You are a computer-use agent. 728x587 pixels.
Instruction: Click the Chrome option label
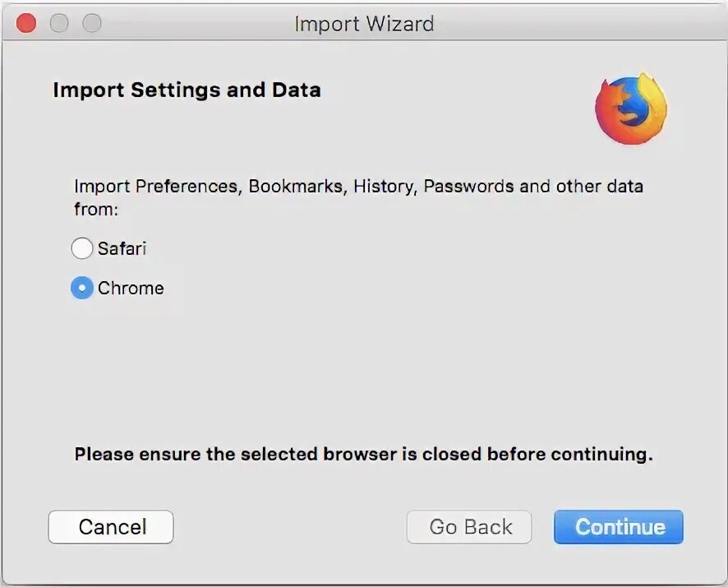(131, 288)
